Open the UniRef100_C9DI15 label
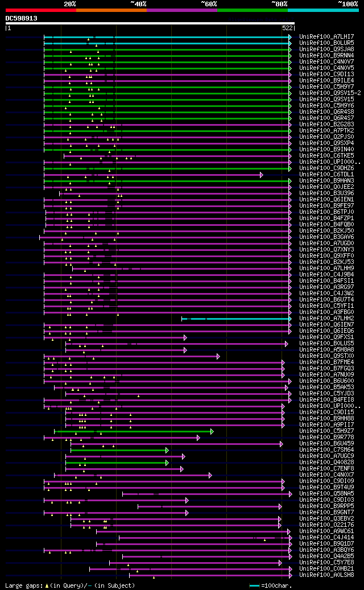This screenshot has width=364, height=590. (x=326, y=413)
